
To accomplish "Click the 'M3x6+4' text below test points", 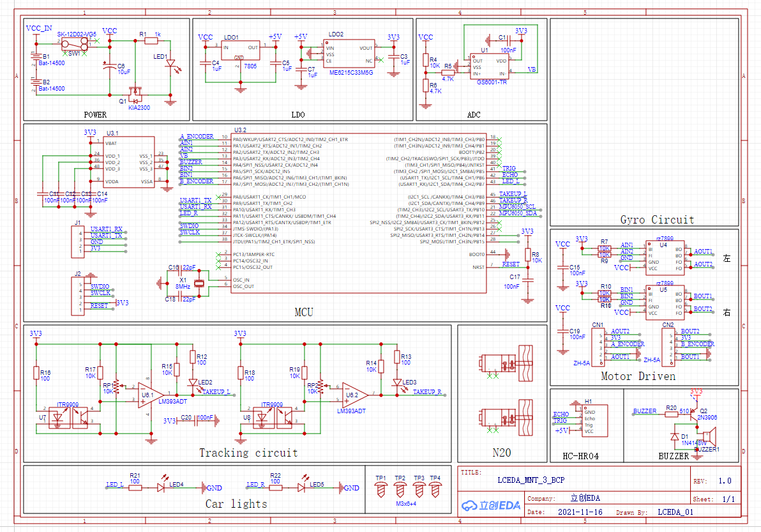I will pyautogui.click(x=406, y=504).
